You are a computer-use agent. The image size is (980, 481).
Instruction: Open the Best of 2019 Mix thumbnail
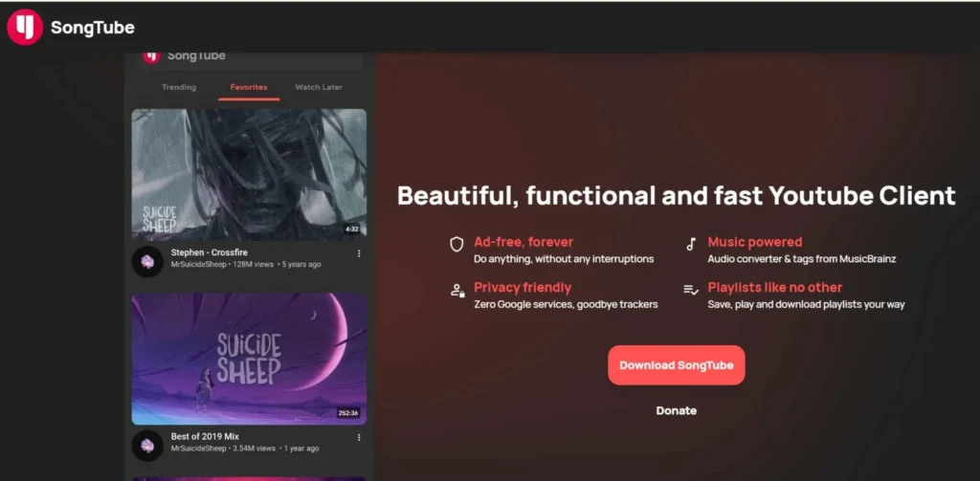(249, 359)
